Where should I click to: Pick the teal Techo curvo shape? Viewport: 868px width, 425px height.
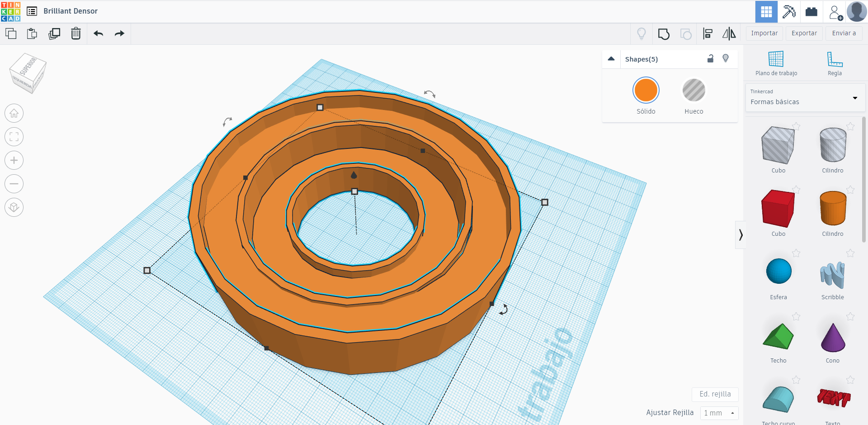[778, 399]
